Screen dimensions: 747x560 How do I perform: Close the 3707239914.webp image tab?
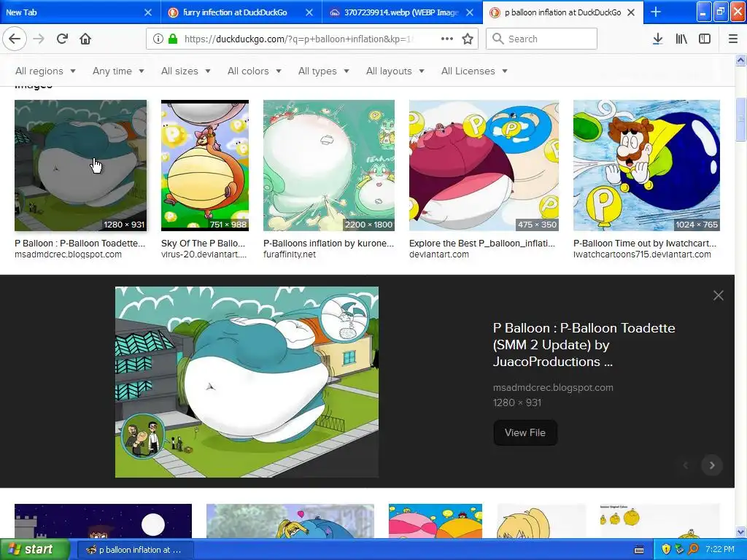[x=470, y=12]
